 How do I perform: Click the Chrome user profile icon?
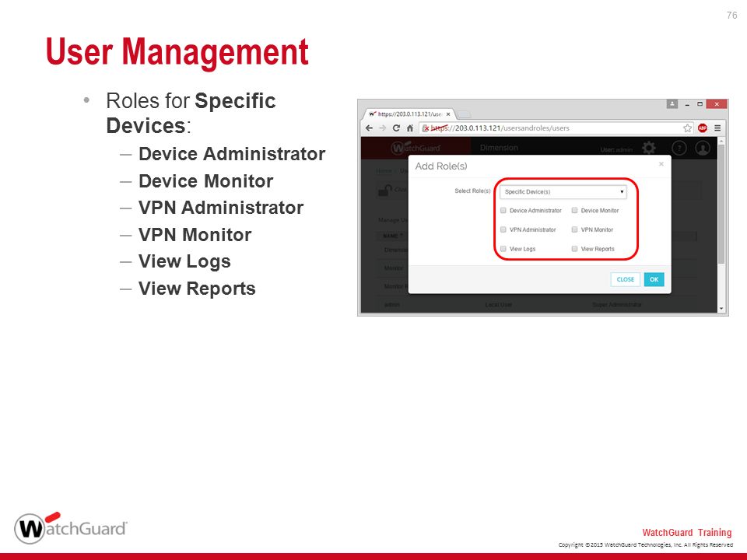[x=672, y=103]
